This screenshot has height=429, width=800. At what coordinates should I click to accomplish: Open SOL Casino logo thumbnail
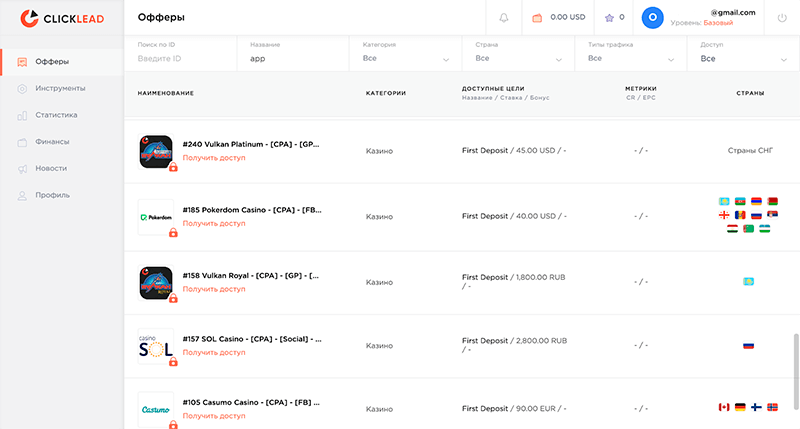click(156, 346)
